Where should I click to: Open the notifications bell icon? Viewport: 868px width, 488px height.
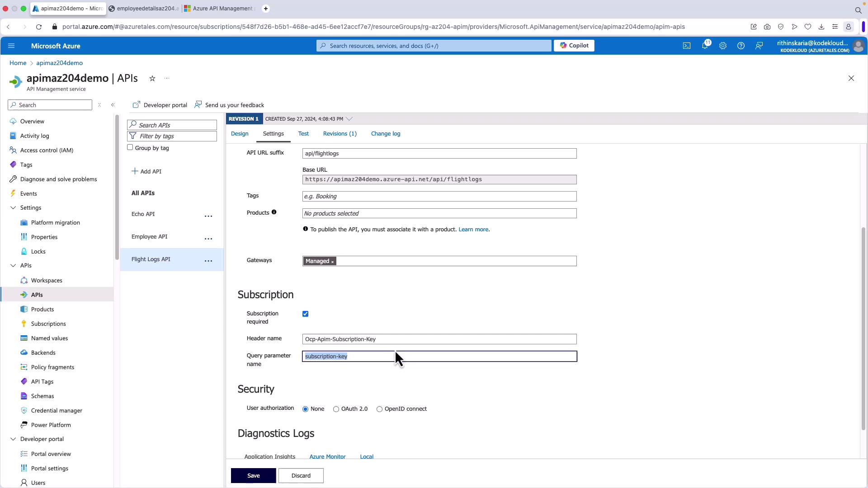[x=704, y=46]
